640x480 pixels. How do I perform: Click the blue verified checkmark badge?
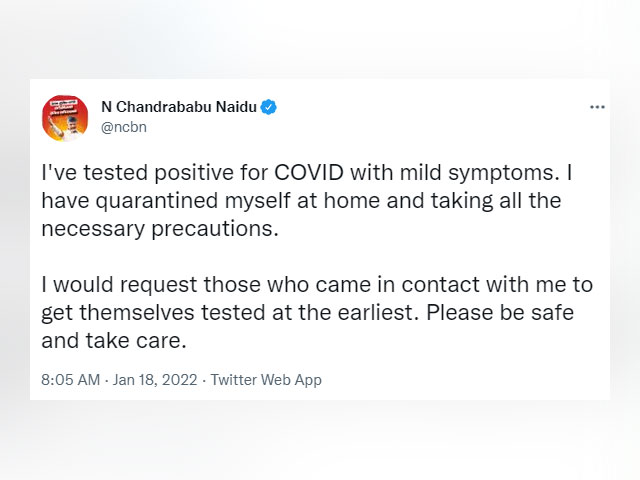tap(269, 107)
